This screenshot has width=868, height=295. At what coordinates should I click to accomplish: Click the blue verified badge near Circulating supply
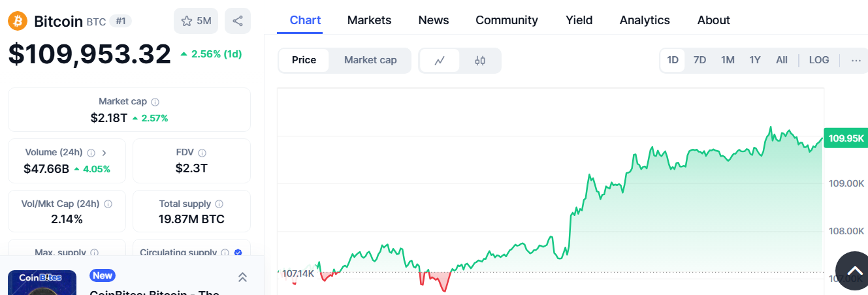(238, 253)
